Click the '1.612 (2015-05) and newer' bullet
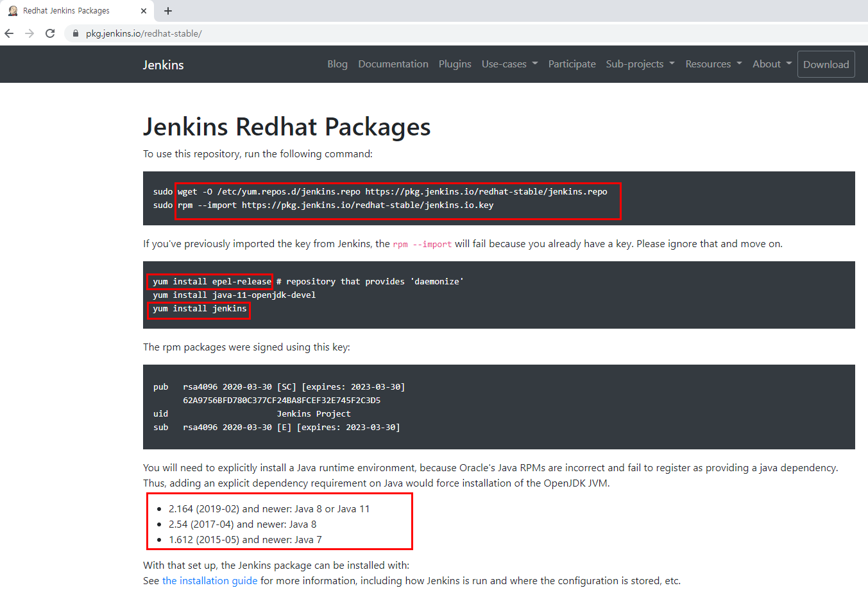 pyautogui.click(x=245, y=540)
